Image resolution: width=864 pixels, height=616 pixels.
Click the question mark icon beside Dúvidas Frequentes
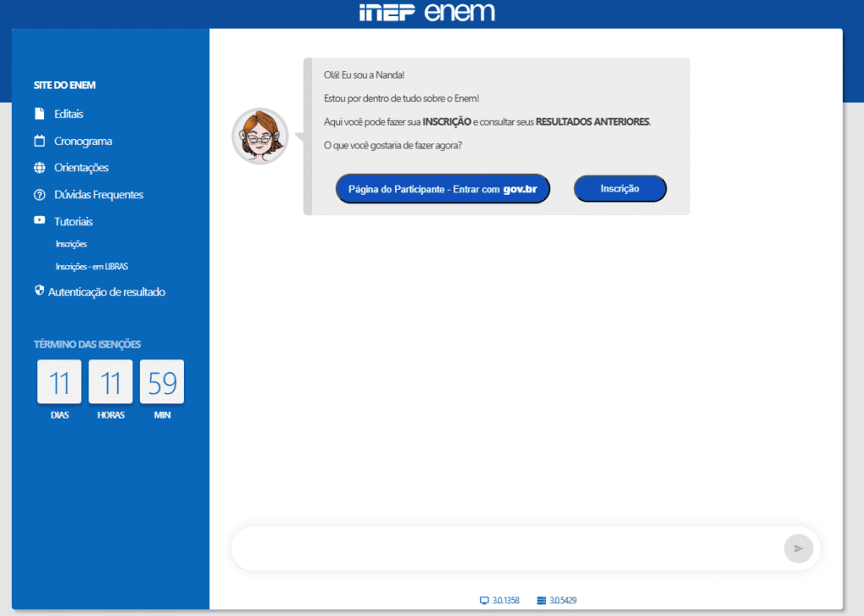39,194
